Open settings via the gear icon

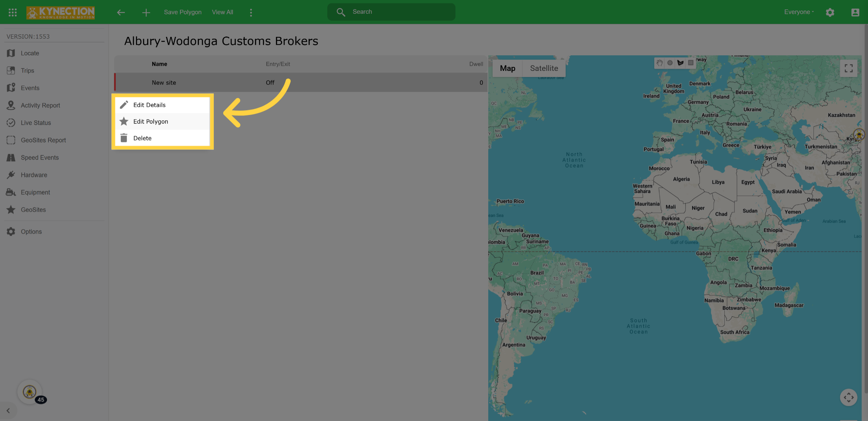830,12
